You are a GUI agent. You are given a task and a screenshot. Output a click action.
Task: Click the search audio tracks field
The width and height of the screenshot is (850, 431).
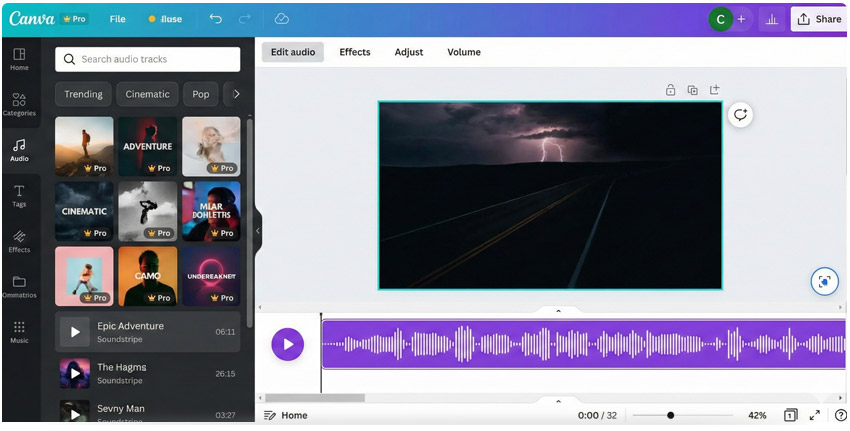tap(147, 59)
